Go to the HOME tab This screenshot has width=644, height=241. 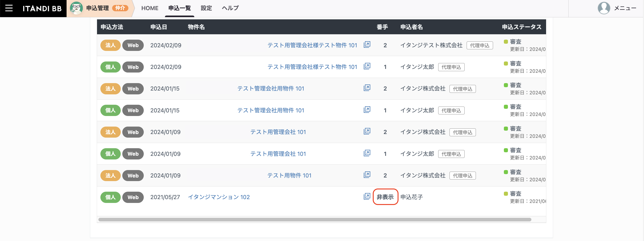click(x=150, y=8)
